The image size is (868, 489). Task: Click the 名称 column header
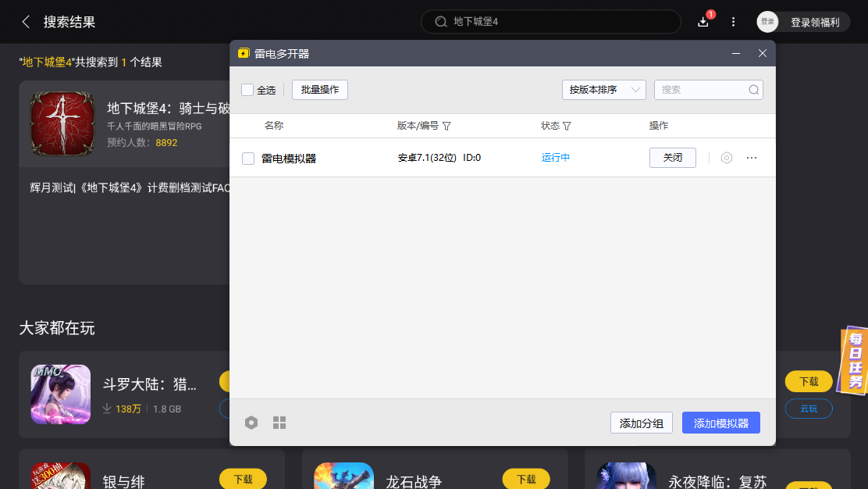273,126
